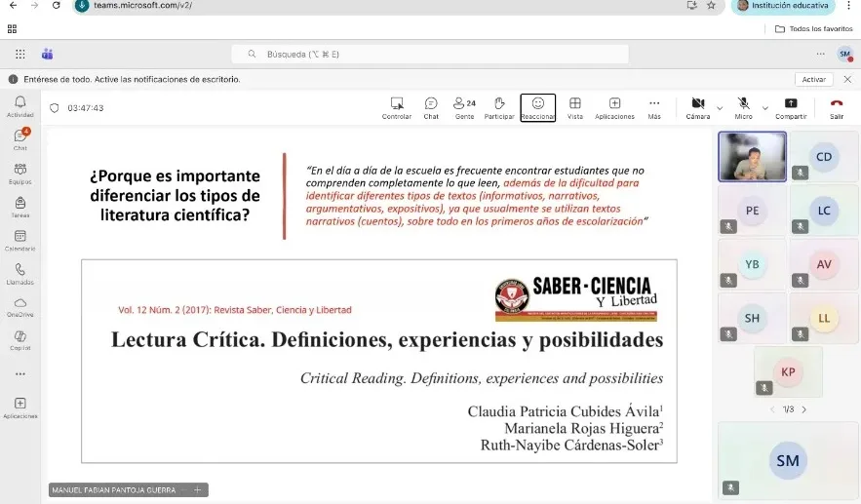Image resolution: width=861 pixels, height=504 pixels.
Task: Open Llamadas in the sidebar
Action: (x=20, y=274)
